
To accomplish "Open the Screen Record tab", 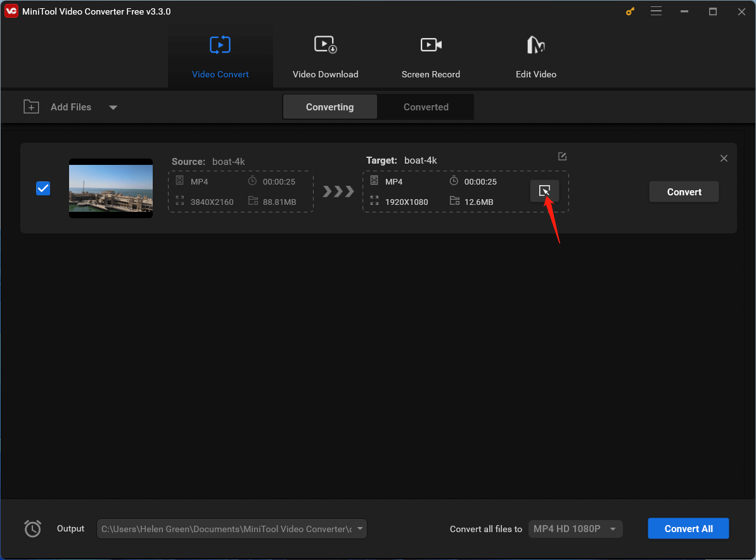I will click(x=430, y=56).
